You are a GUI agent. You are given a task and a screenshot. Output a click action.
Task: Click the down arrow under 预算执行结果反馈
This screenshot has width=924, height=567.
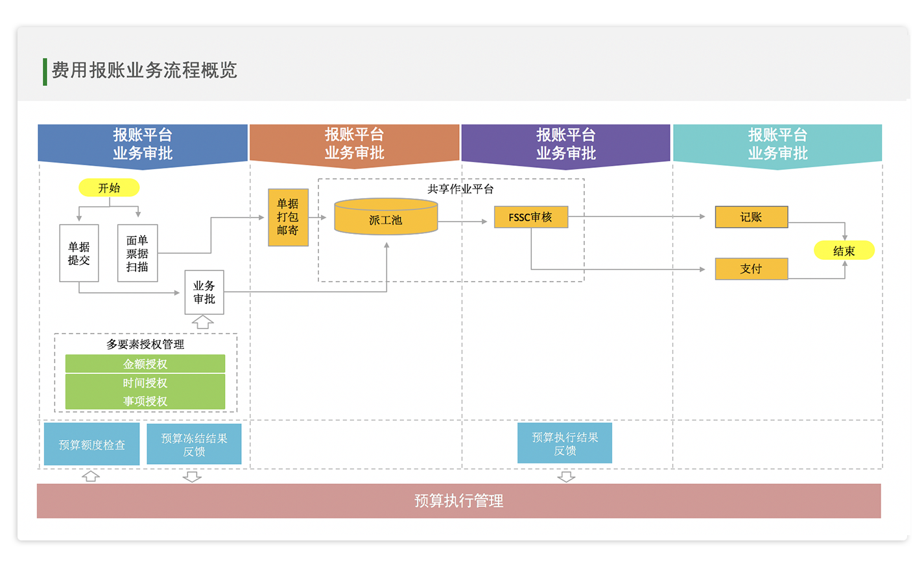566,477
